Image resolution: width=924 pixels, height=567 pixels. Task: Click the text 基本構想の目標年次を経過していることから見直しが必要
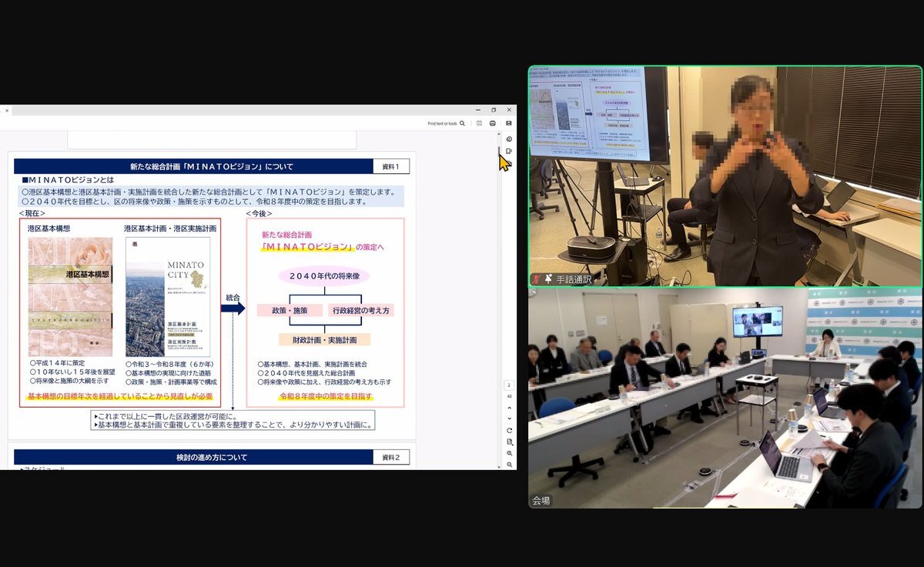pyautogui.click(x=119, y=396)
